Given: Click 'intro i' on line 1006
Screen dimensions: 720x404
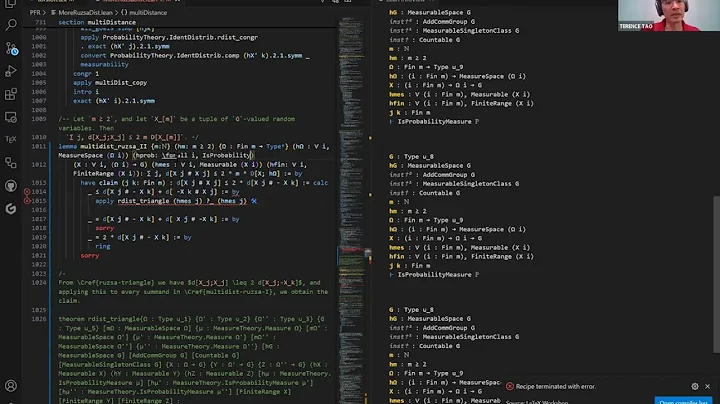Looking at the screenshot, I should pyautogui.click(x=86, y=92).
